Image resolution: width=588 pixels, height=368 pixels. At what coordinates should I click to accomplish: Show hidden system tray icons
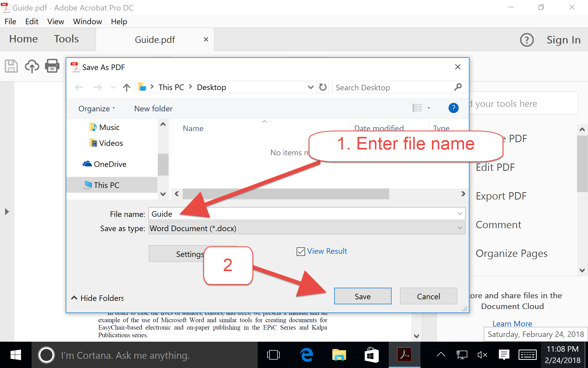(x=441, y=355)
